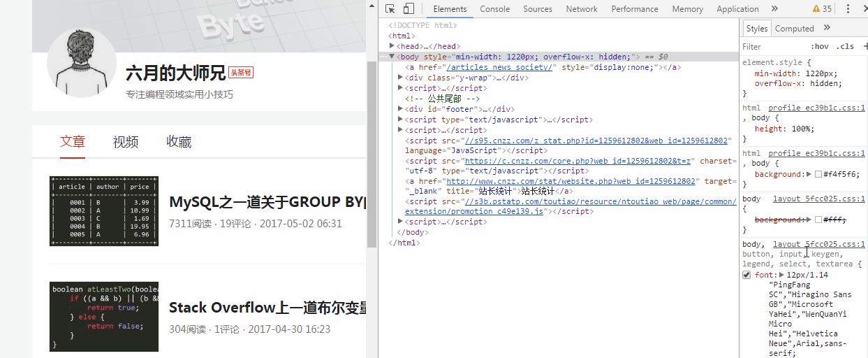The width and height of the screenshot is (868, 358).
Task: Focus the Styles Filter input field
Action: pyautogui.click(x=772, y=46)
